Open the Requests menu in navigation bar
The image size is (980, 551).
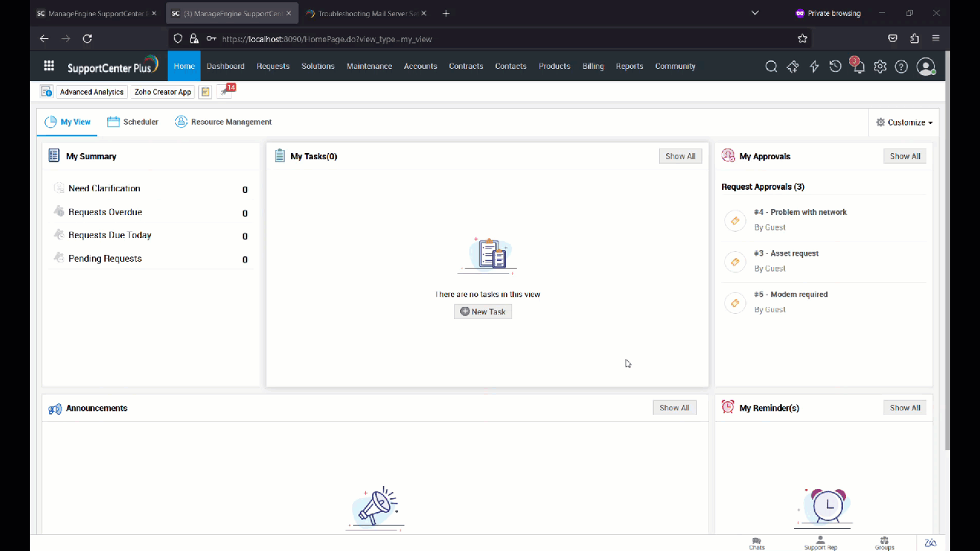[x=273, y=67]
